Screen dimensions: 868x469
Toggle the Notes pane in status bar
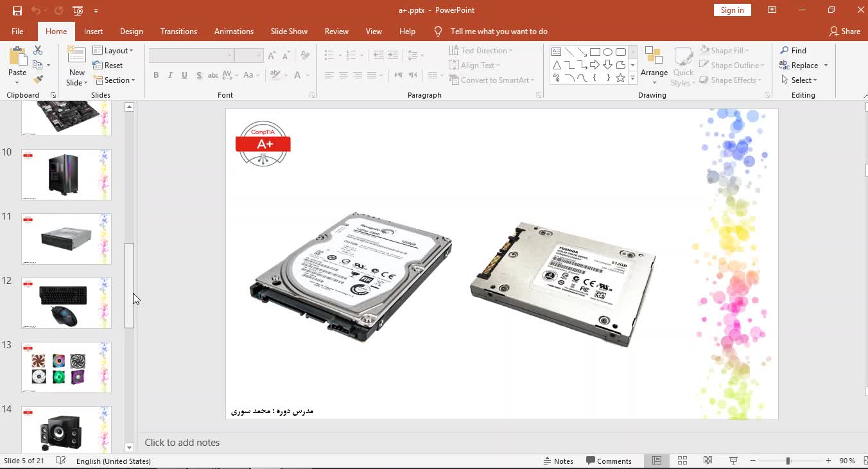click(558, 461)
